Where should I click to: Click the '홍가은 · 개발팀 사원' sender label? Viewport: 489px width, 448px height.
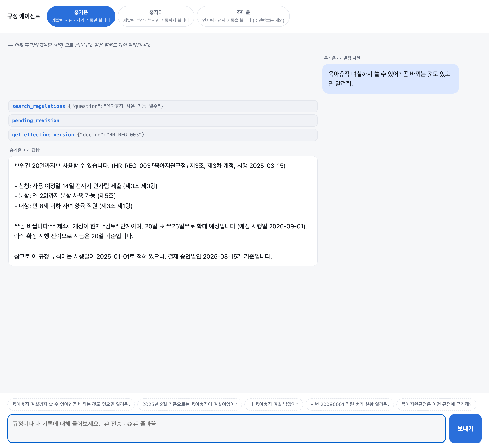click(342, 58)
